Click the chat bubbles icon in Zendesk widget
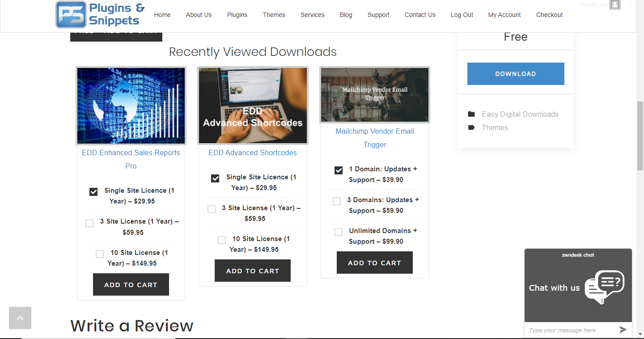Image resolution: width=644 pixels, height=339 pixels. click(605, 287)
